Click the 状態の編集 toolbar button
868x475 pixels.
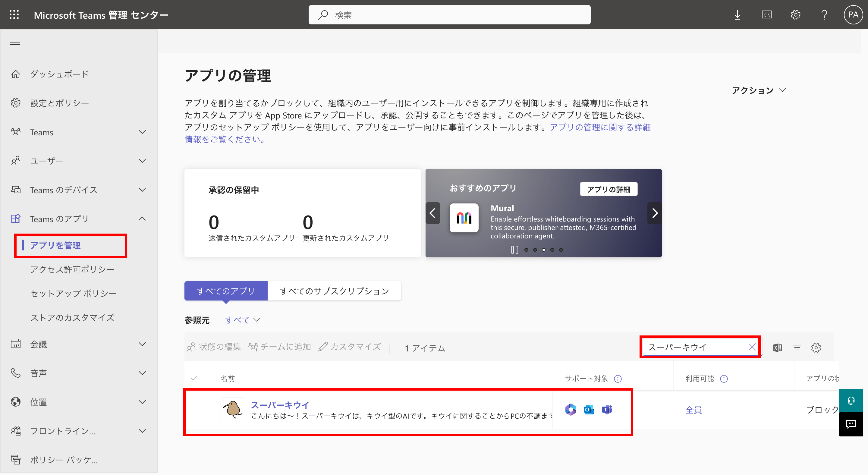214,347
